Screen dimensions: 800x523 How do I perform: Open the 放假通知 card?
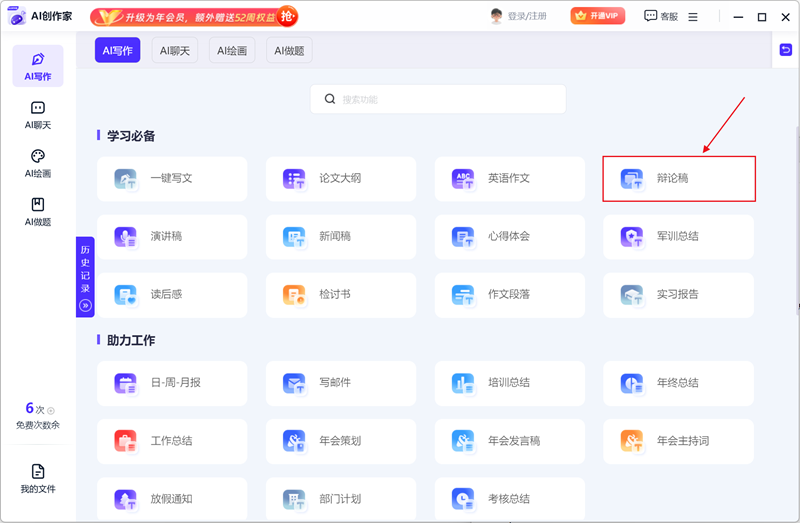tap(172, 500)
